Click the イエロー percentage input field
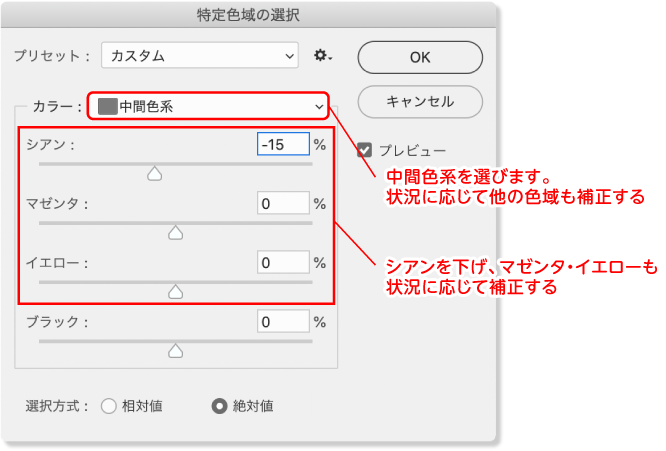The height and width of the screenshot is (451, 666). click(283, 262)
